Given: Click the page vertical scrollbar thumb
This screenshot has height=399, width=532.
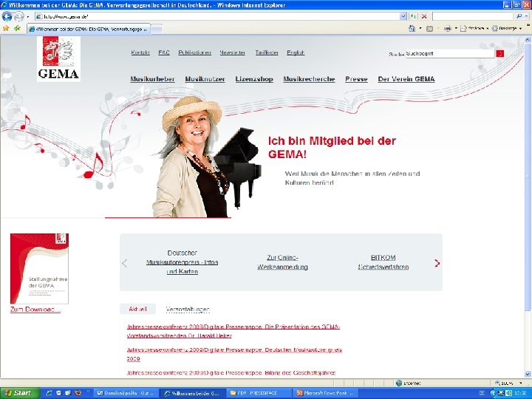Looking at the screenshot, I should pyautogui.click(x=528, y=177).
